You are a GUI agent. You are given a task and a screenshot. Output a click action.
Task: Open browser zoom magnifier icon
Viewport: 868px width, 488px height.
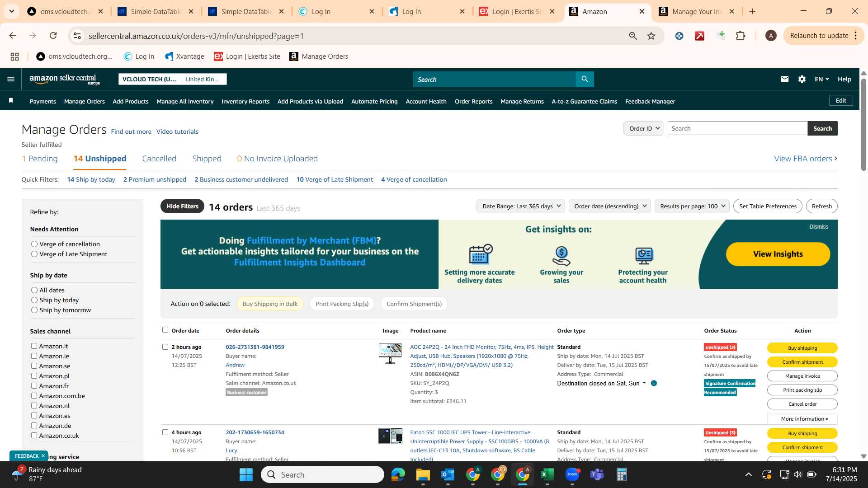pos(633,36)
